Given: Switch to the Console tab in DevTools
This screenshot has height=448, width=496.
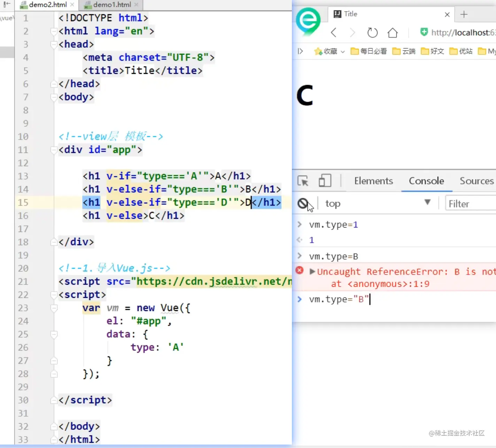Looking at the screenshot, I should 426,181.
